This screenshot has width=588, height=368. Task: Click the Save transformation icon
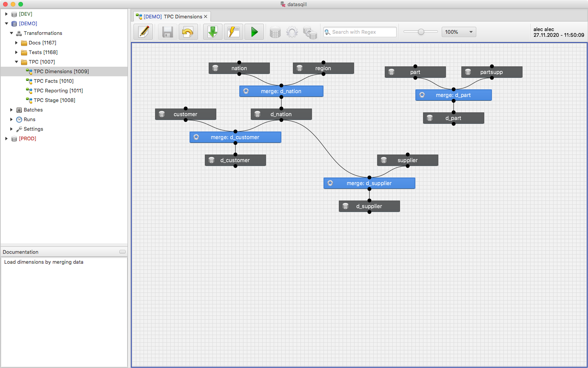(167, 32)
